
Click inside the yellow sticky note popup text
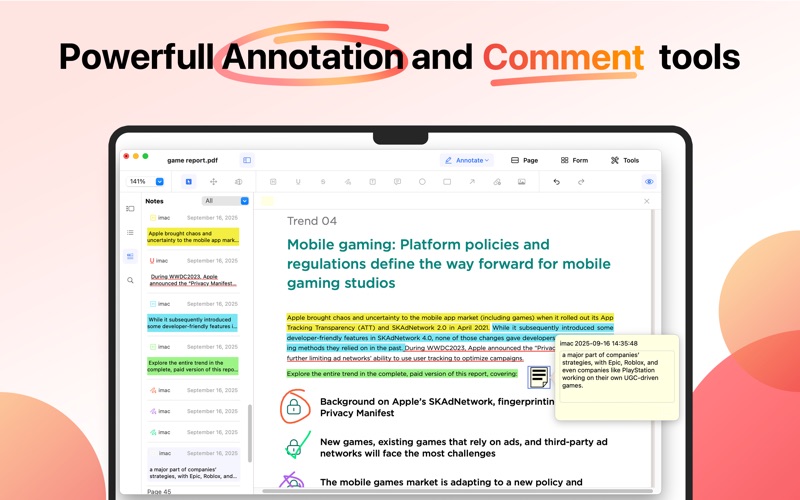click(617, 377)
